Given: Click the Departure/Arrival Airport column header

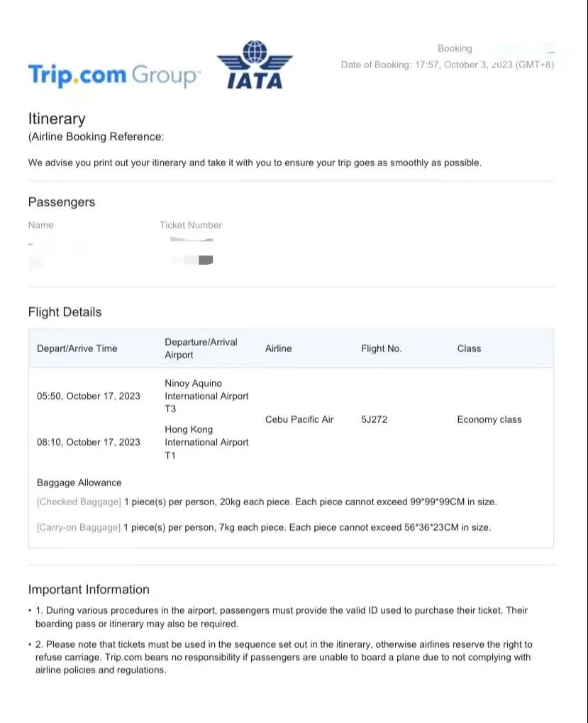Looking at the screenshot, I should tap(201, 348).
